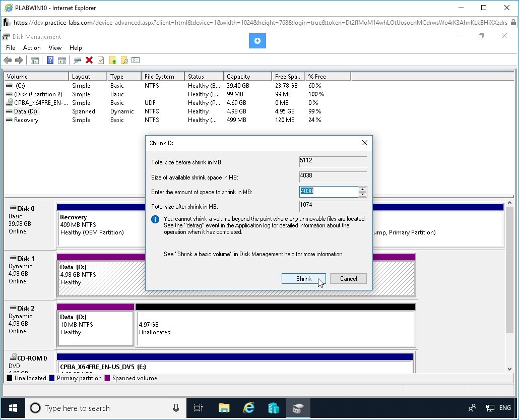
Task: Toggle the Show/Hide Action Pane icon
Action: (x=62, y=61)
